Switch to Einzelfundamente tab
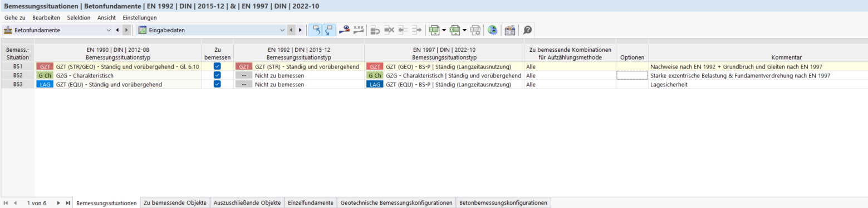 (310, 203)
